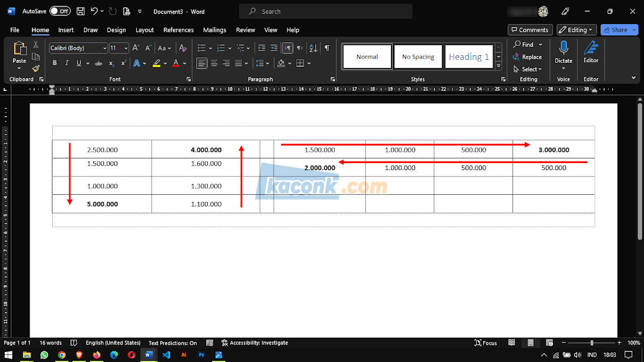Open borders dropdown arrow
Image resolution: width=644 pixels, height=362 pixels.
[x=309, y=63]
